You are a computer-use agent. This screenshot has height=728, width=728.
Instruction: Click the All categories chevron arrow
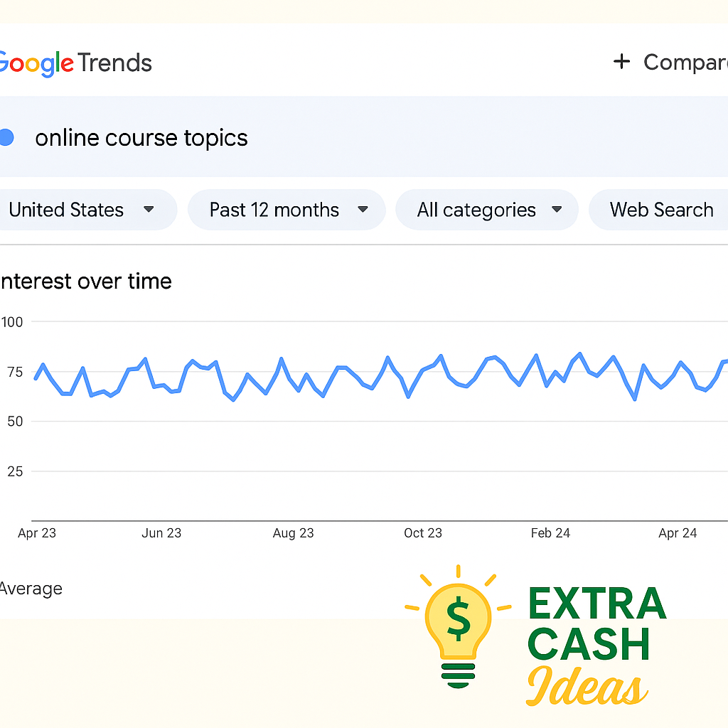coord(557,210)
